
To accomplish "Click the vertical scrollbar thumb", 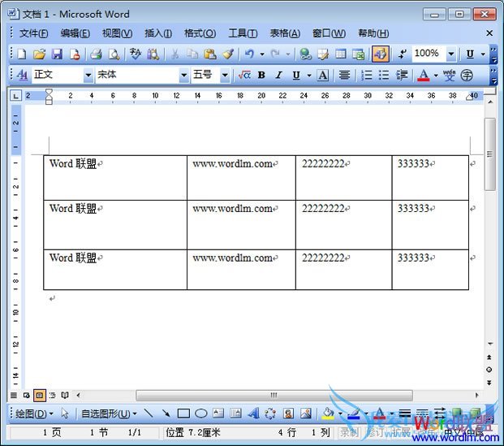I will [x=489, y=154].
